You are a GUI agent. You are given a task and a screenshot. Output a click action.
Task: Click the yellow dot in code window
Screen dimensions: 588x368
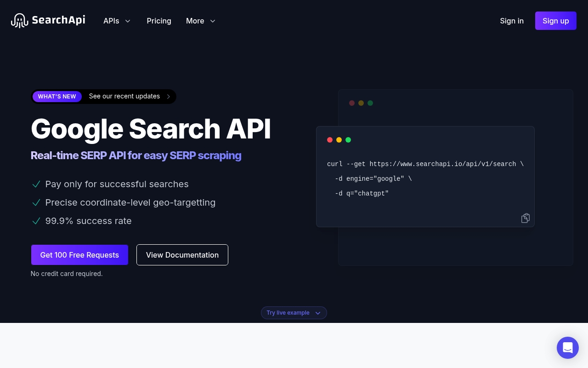(339, 140)
